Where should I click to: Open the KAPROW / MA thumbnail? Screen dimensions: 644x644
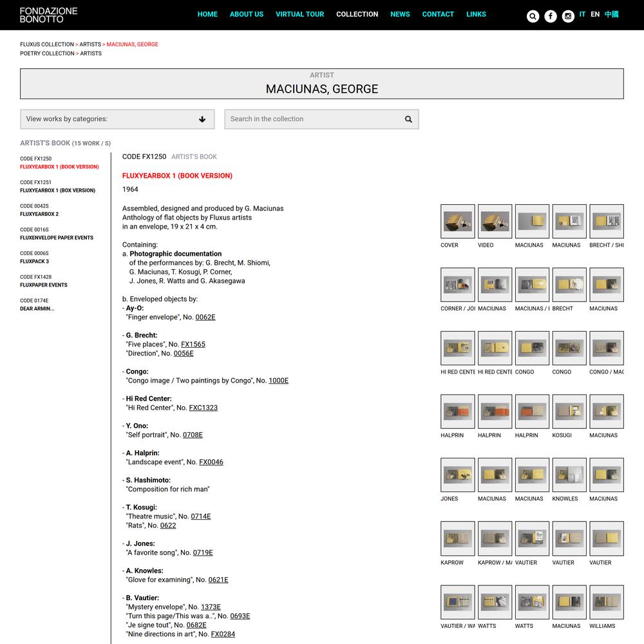pos(495,538)
